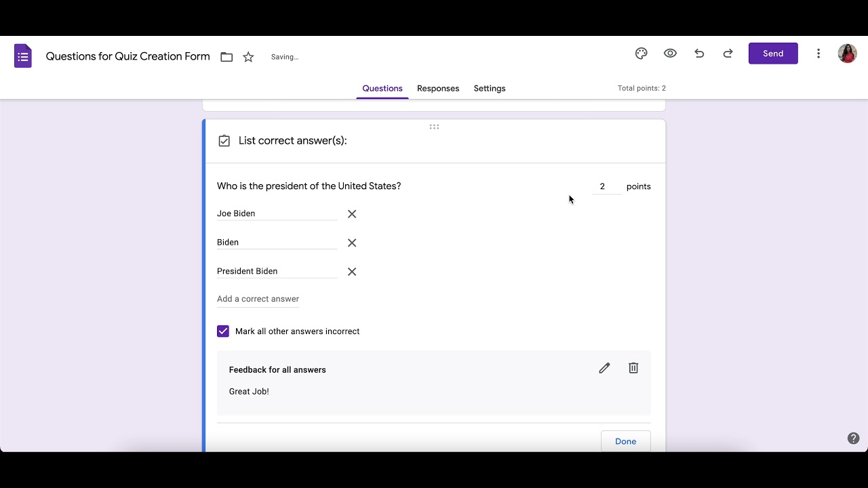The image size is (868, 488).
Task: Remove the President Biden answer
Action: tap(352, 272)
